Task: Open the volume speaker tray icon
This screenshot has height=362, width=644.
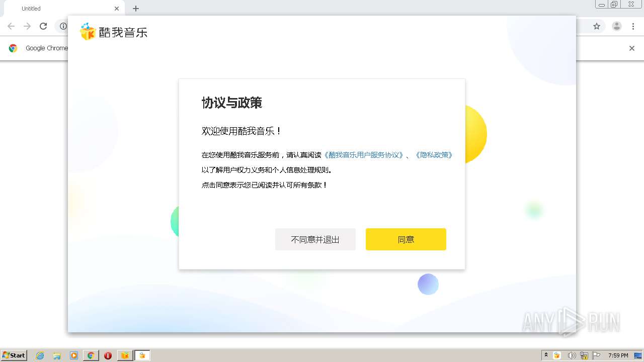Action: coord(571,355)
